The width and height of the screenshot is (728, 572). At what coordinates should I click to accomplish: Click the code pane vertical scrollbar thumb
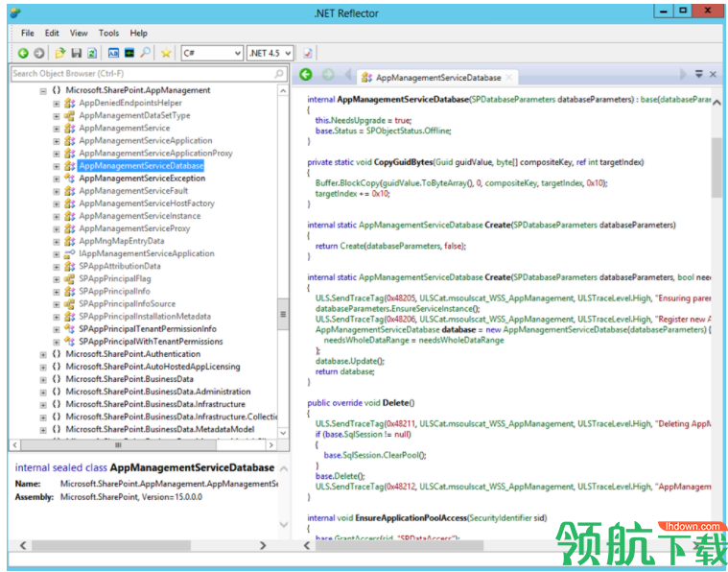(716, 168)
